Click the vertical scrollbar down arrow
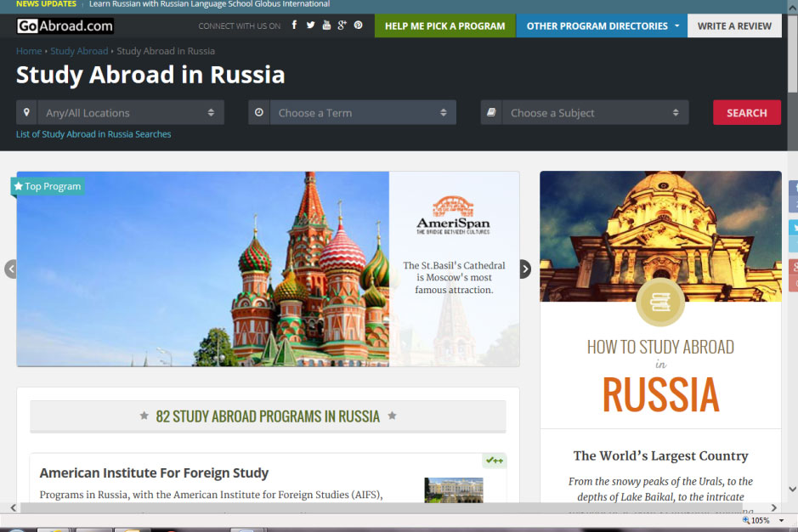The height and width of the screenshot is (532, 798). (792, 490)
